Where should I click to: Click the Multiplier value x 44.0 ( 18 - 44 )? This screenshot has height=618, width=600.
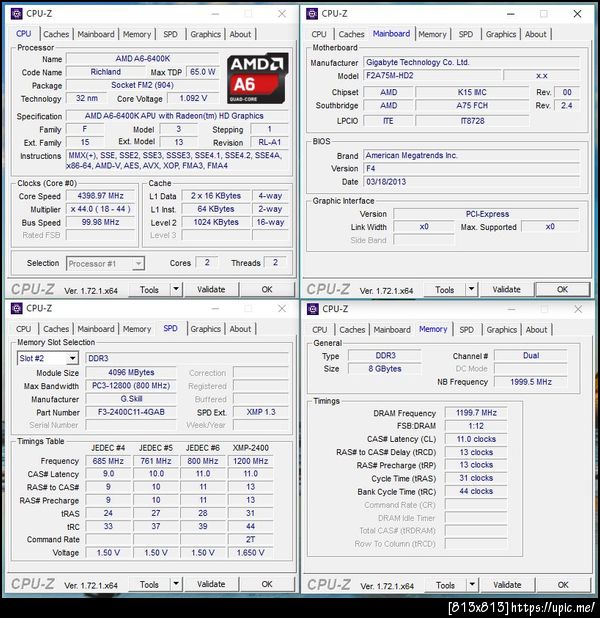pyautogui.click(x=101, y=209)
